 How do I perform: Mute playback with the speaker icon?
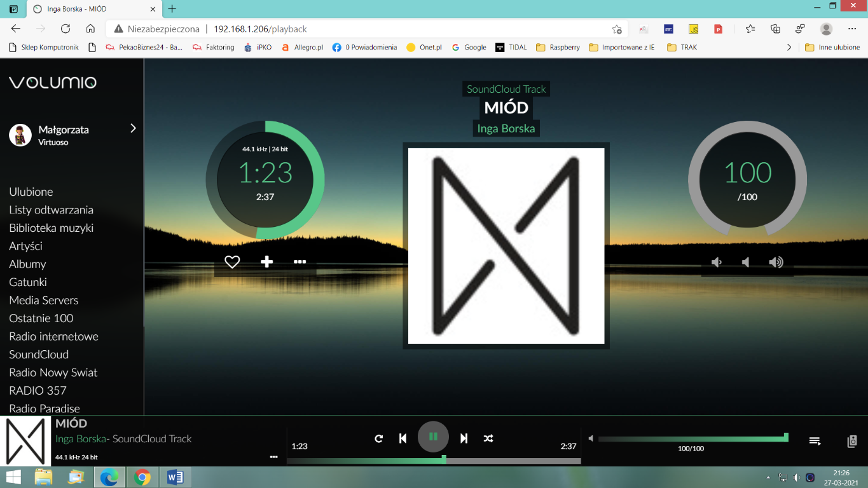[x=745, y=262]
